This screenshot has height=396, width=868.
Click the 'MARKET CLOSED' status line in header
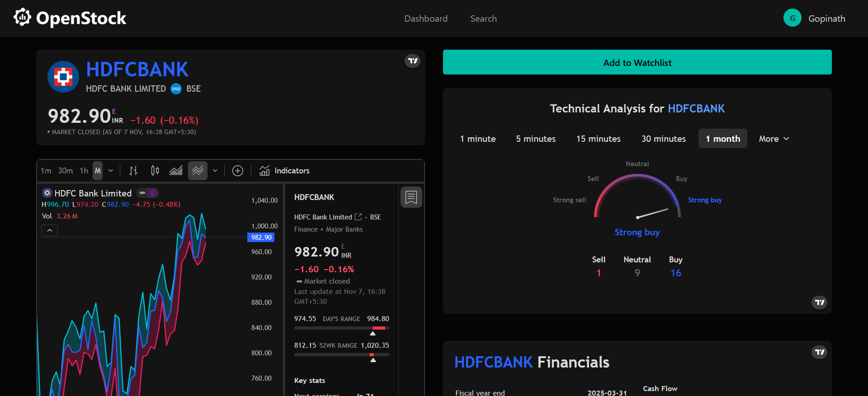coord(122,132)
